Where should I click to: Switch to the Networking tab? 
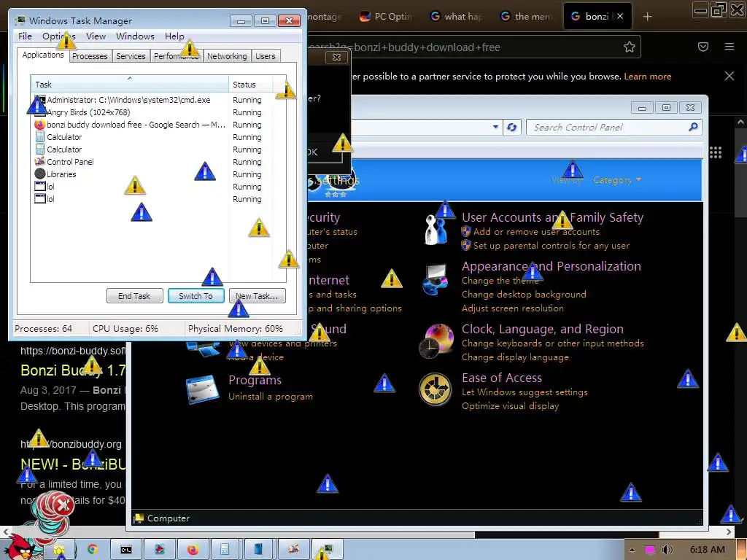[227, 56]
